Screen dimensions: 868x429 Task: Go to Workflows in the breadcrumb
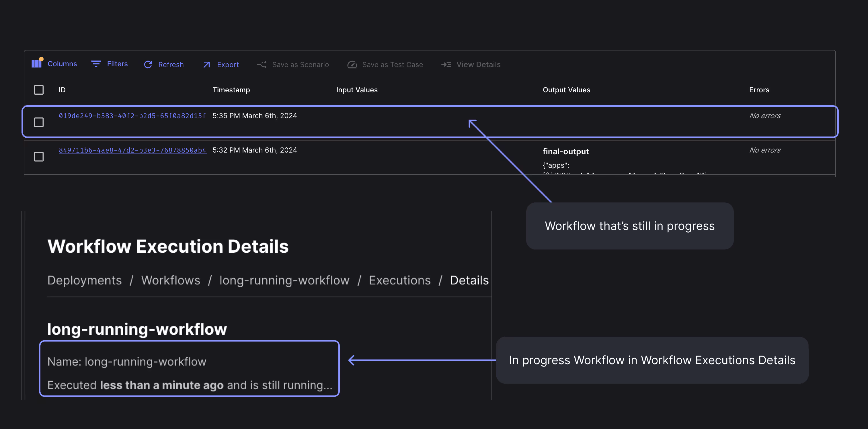[171, 280]
